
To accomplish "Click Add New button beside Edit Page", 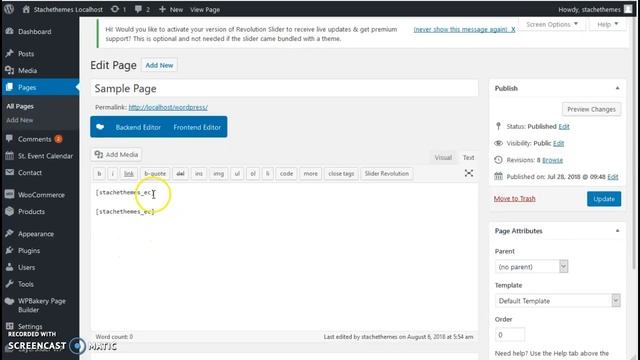I will tap(159, 65).
